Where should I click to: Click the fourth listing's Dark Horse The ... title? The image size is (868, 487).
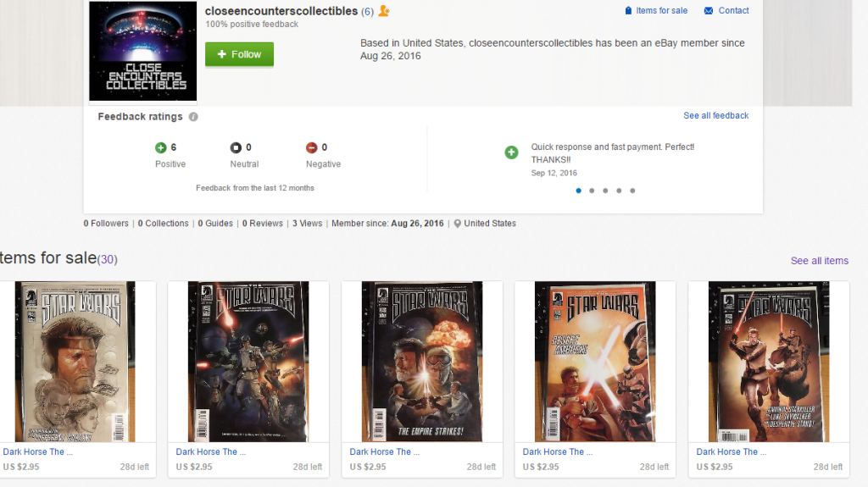coord(558,451)
